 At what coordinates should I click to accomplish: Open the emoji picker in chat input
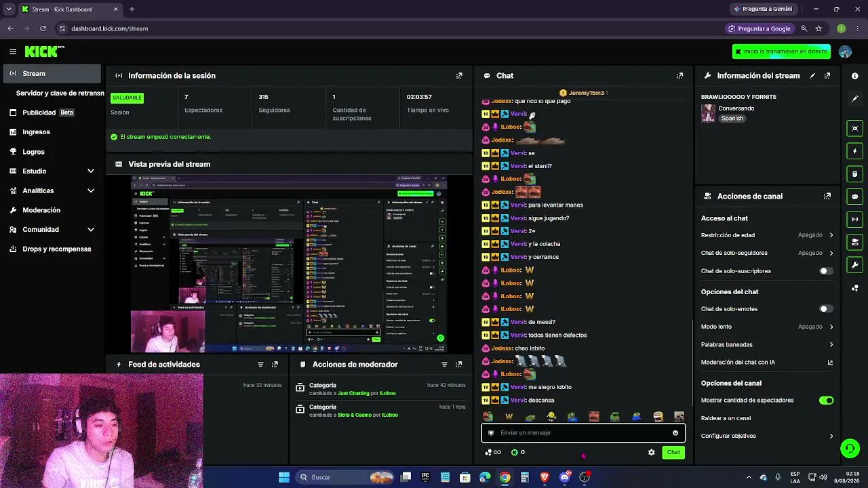(675, 433)
